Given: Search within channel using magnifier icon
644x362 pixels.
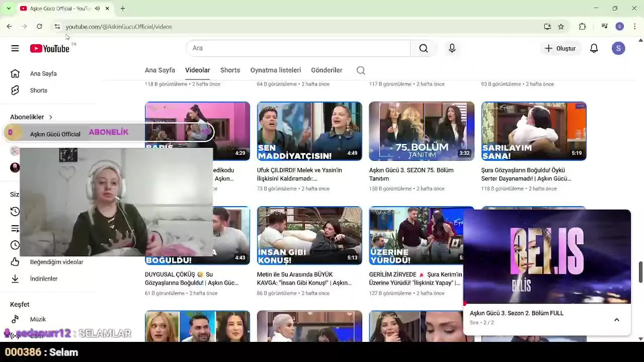Looking at the screenshot, I should coord(361,70).
